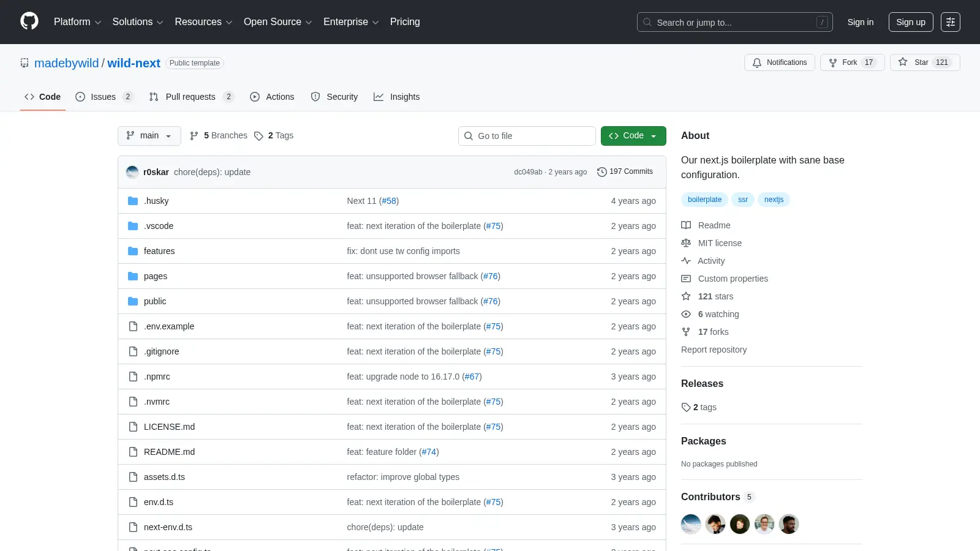The image size is (980, 551).
Task: Switch to the Pull requests tab
Action: (192, 97)
